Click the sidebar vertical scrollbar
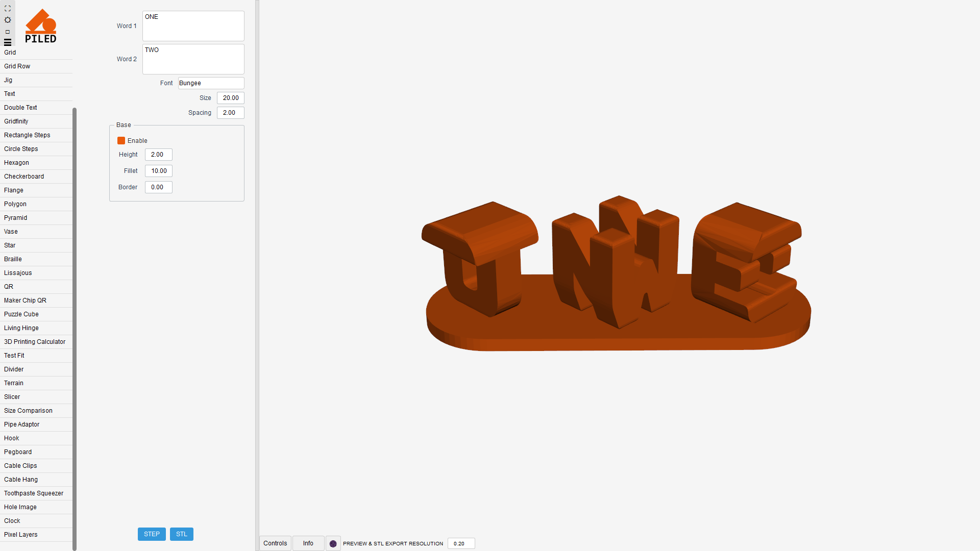Screen dimensions: 980x551 coord(75,329)
